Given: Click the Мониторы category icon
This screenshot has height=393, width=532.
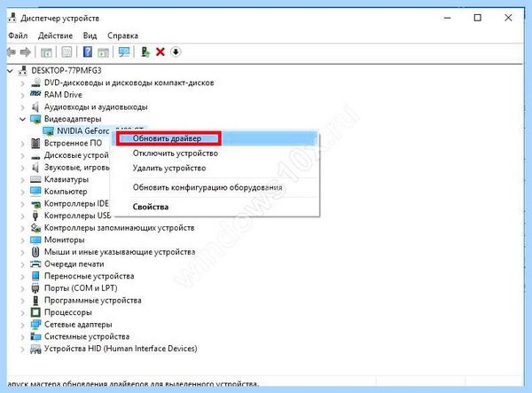Looking at the screenshot, I should [x=35, y=240].
